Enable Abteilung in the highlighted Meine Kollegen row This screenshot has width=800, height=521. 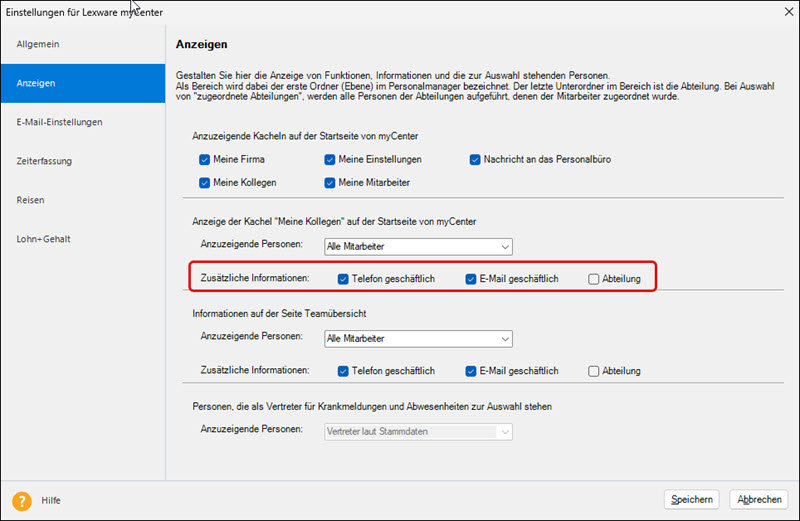point(594,279)
